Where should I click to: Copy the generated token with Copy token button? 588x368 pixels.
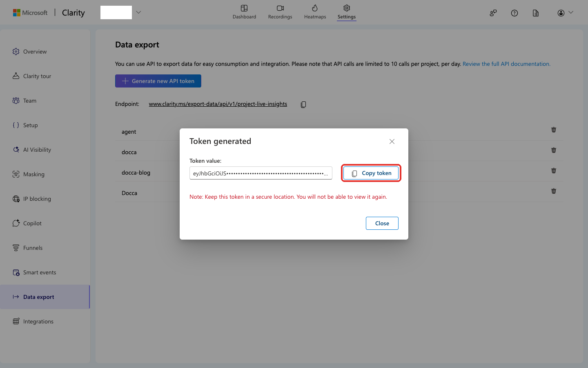click(x=371, y=173)
